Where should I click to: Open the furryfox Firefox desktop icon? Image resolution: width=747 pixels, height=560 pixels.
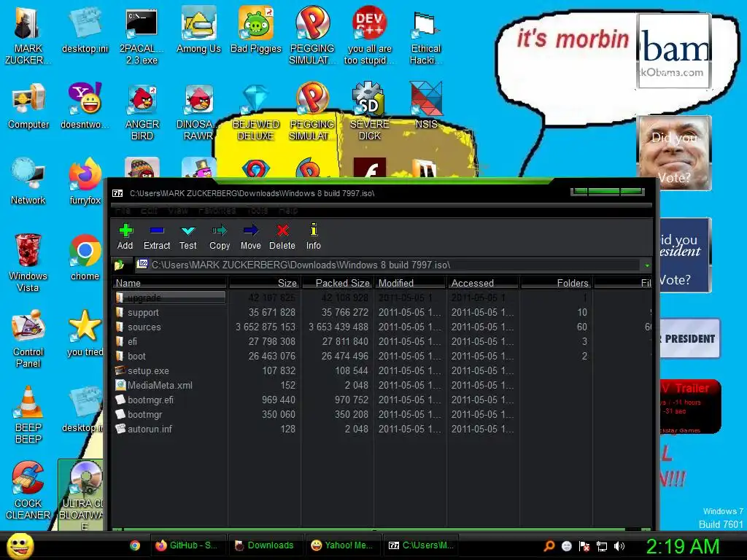(85, 182)
